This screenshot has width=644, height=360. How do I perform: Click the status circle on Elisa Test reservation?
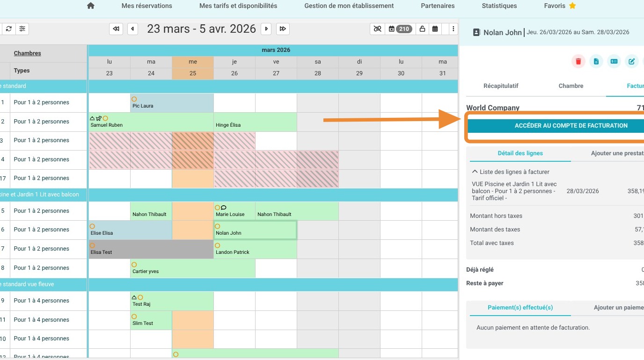[x=92, y=245]
